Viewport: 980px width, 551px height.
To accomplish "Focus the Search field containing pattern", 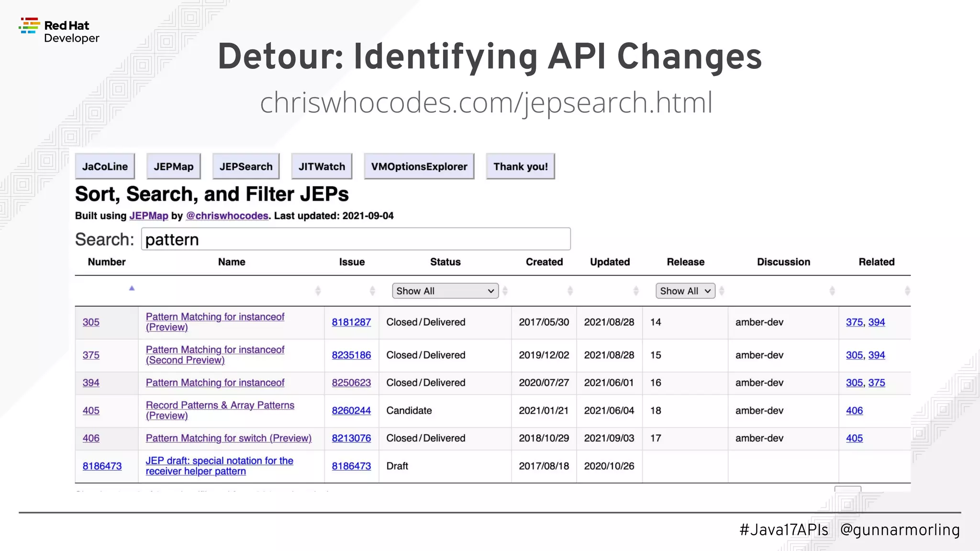I will tap(356, 239).
